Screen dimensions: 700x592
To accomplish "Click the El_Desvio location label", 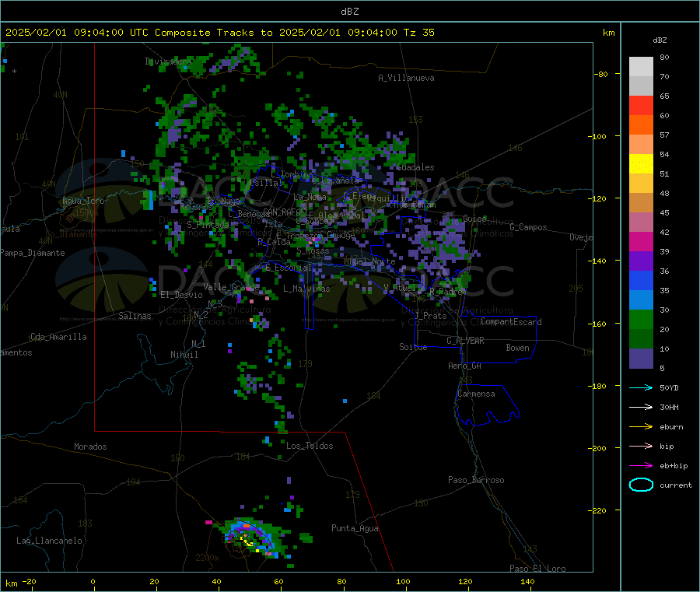I will click(x=181, y=295).
